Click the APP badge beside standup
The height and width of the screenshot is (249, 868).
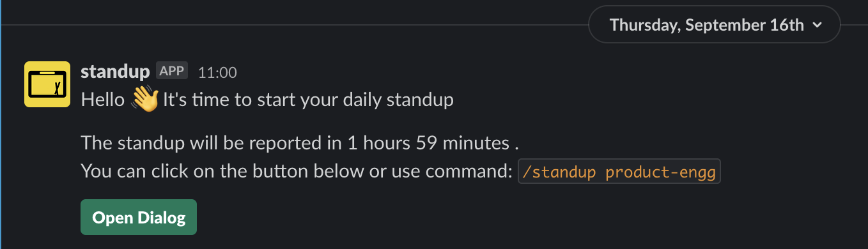tap(172, 71)
